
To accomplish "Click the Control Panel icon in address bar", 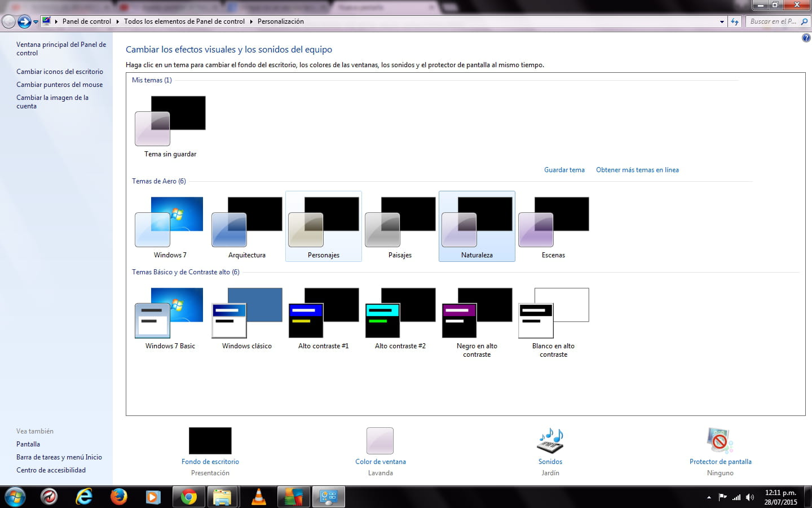I will coord(46,21).
